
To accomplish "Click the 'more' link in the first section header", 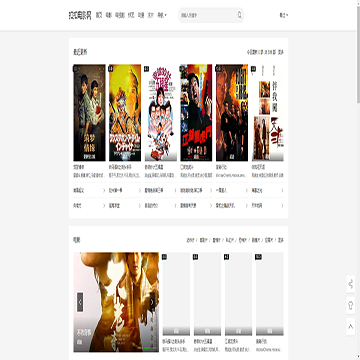I will pos(281,52).
